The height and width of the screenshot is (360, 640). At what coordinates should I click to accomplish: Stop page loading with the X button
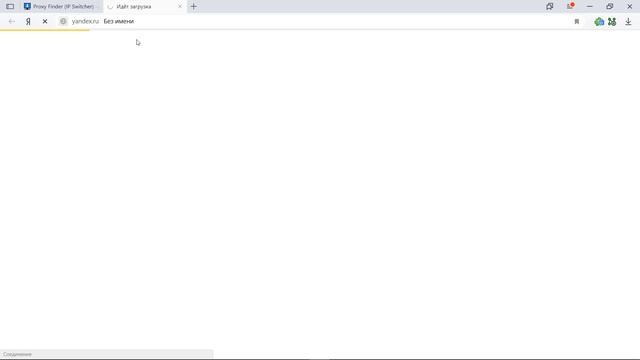pyautogui.click(x=45, y=21)
